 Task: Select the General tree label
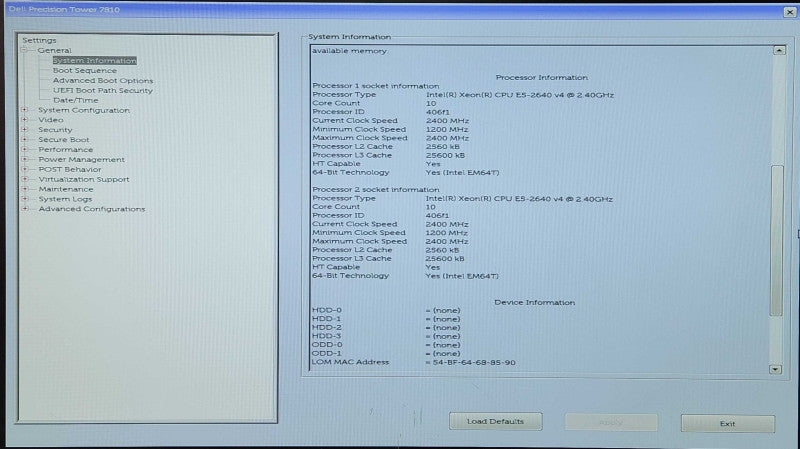tap(54, 50)
